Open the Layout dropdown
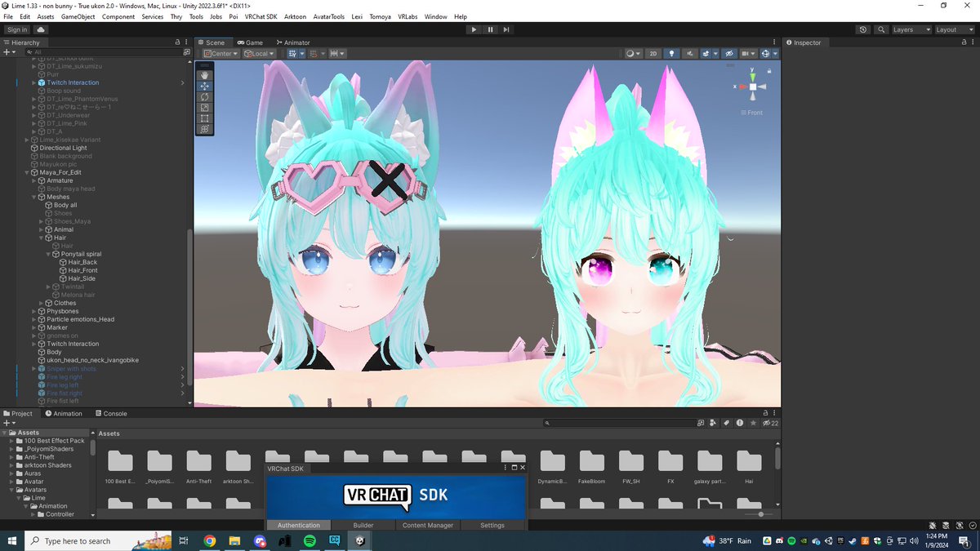The image size is (980, 551). (x=954, y=29)
